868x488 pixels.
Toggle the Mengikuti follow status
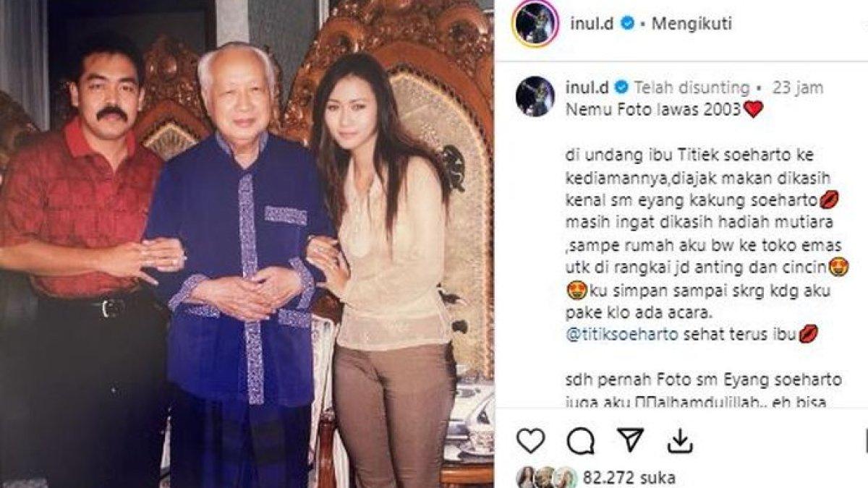(692, 23)
